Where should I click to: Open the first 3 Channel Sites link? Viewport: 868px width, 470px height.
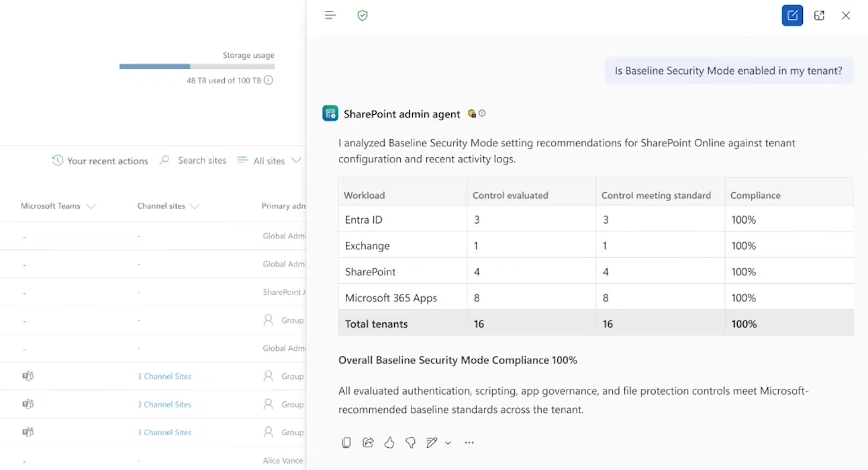pos(164,377)
